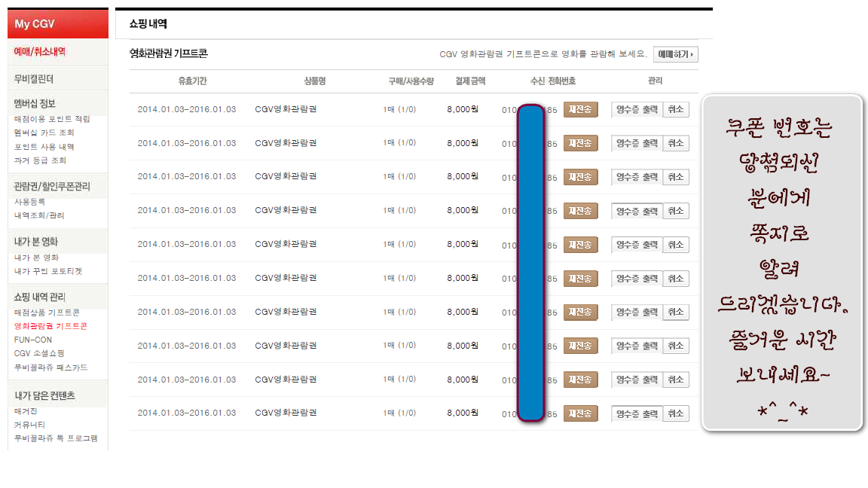Select highlighted 영화관람권 기프트콘 sidebar link
Image resolution: width=868 pixels, height=488 pixels.
tap(50, 326)
